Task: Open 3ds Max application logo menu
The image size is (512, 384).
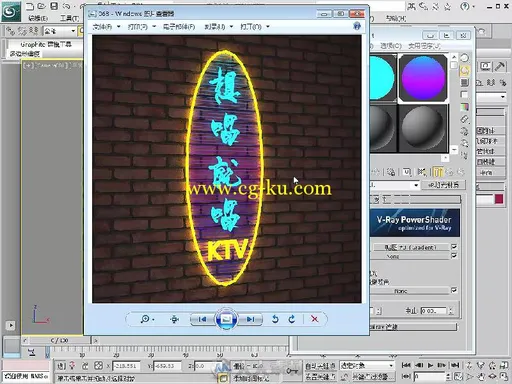Action: point(11,11)
